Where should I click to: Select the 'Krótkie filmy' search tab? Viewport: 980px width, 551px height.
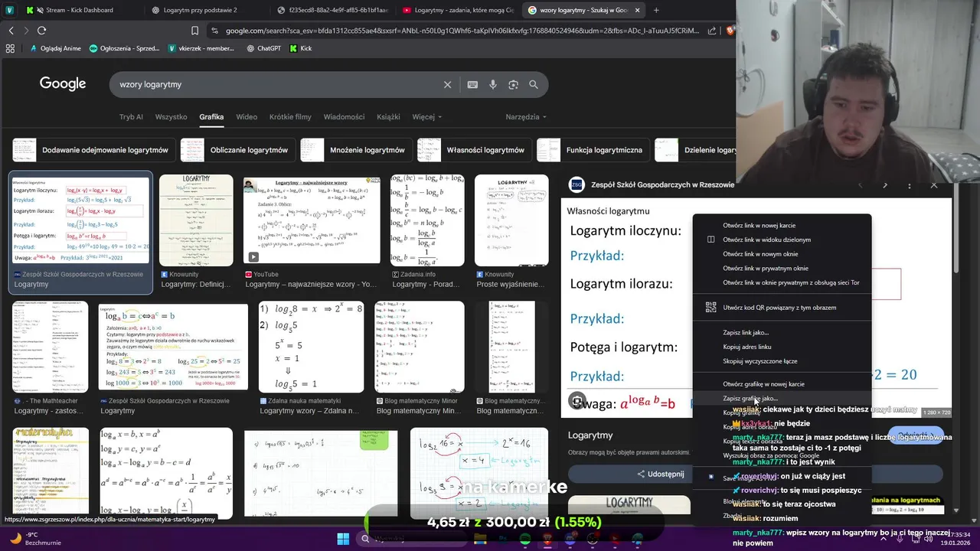point(290,117)
